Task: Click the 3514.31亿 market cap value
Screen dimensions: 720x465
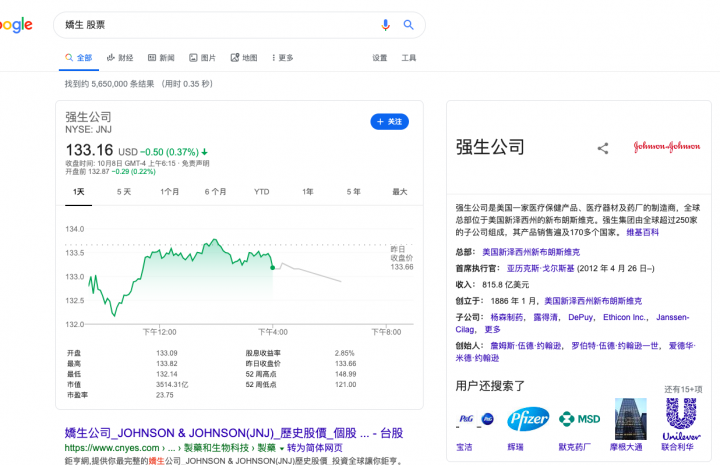Action: (x=172, y=385)
